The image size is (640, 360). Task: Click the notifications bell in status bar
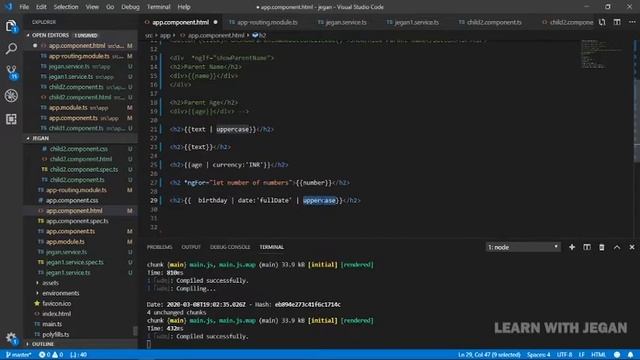pos(631,355)
